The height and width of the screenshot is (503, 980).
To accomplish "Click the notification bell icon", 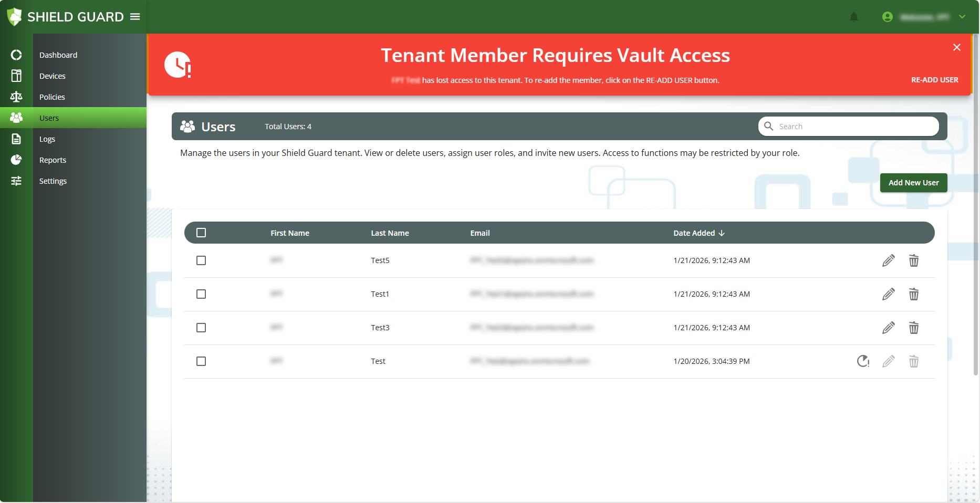I will click(854, 17).
